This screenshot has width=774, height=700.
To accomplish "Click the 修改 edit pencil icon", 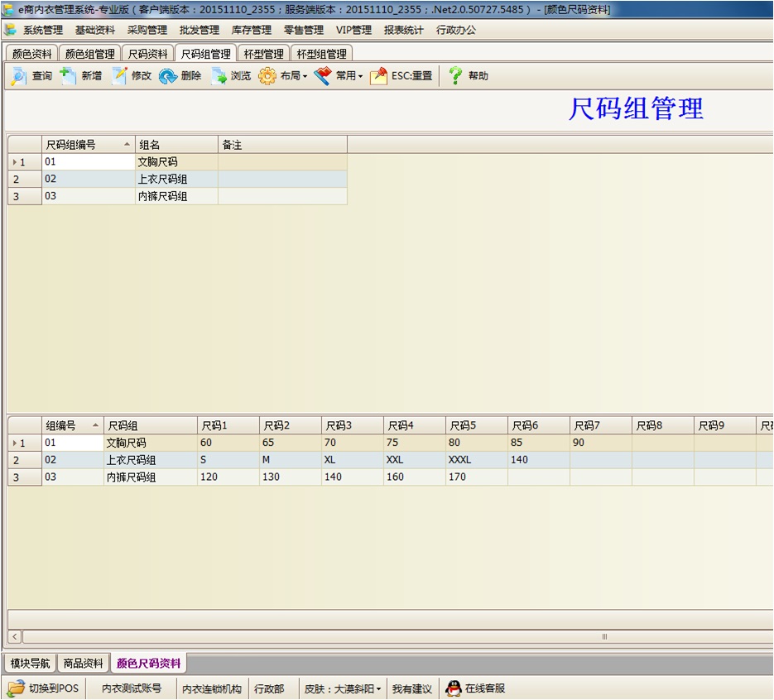I will point(119,76).
